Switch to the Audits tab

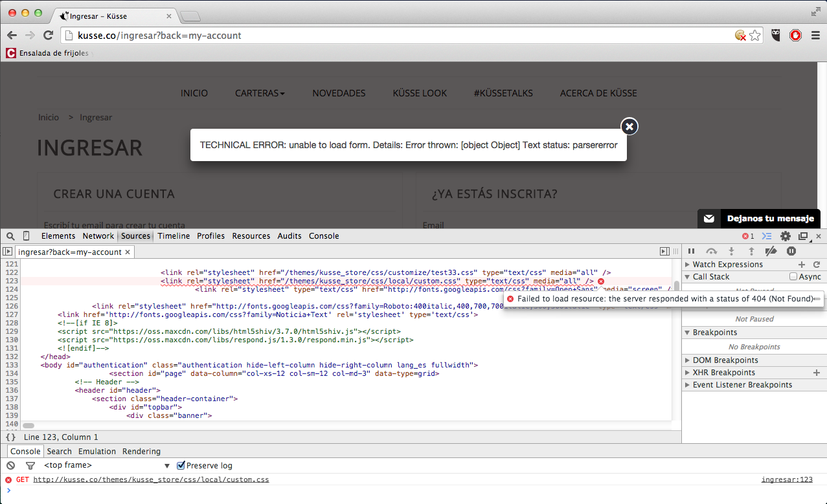(289, 236)
